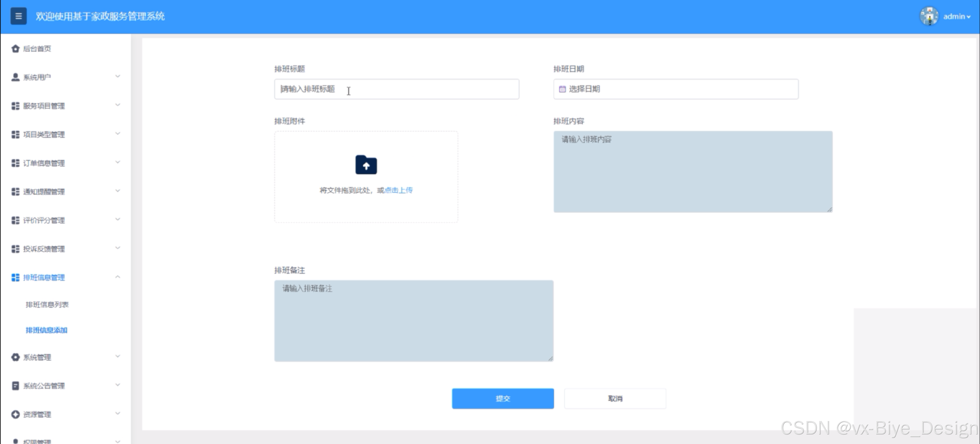
Task: Click the calendar icon in date field
Action: coord(562,89)
